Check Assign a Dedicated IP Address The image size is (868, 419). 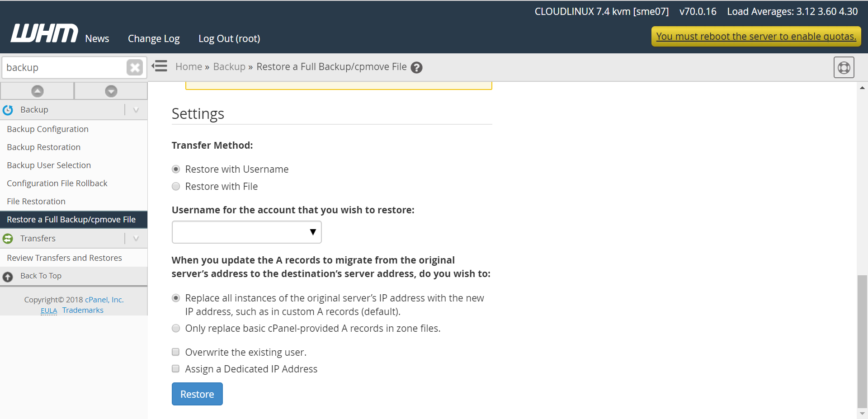click(176, 369)
